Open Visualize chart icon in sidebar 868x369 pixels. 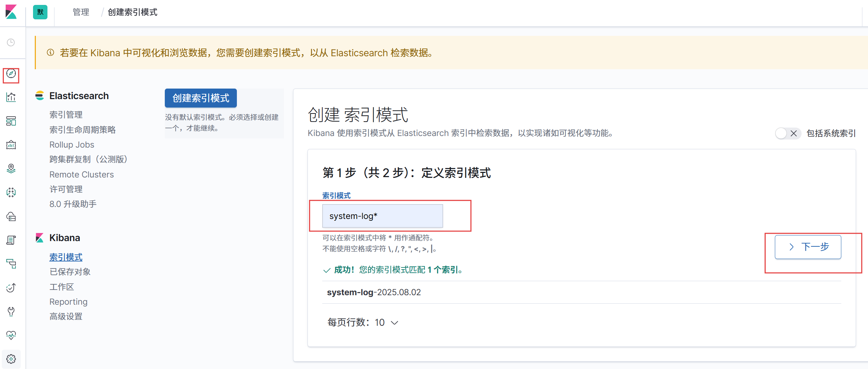click(x=11, y=97)
